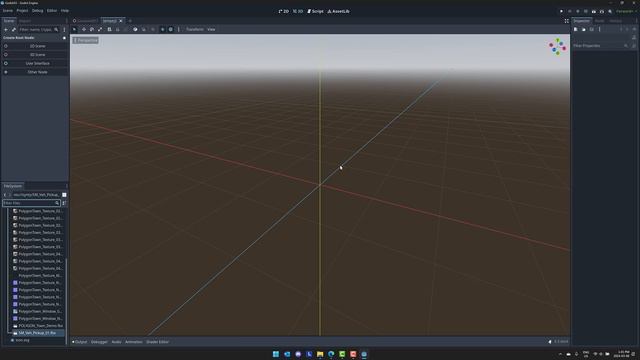Toggle preview environment in viewport toolbar
The image size is (640, 360).
pos(171,29)
